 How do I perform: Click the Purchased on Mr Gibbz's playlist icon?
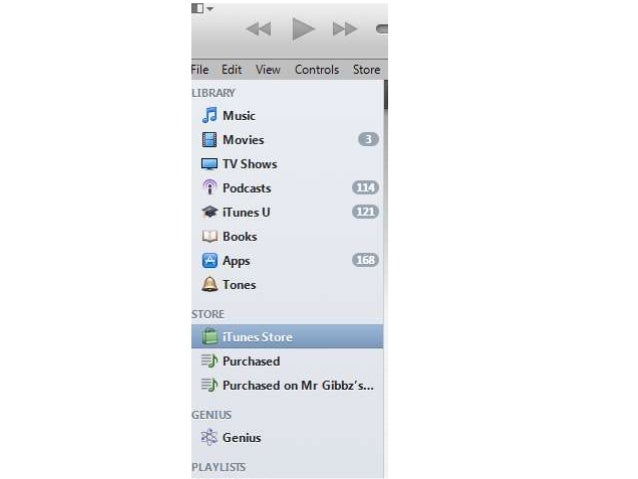click(210, 385)
